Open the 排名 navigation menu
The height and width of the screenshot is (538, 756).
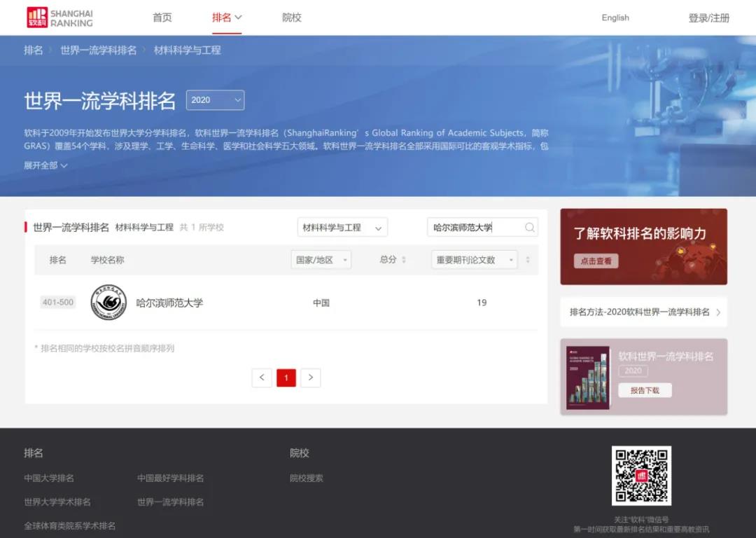(x=227, y=18)
